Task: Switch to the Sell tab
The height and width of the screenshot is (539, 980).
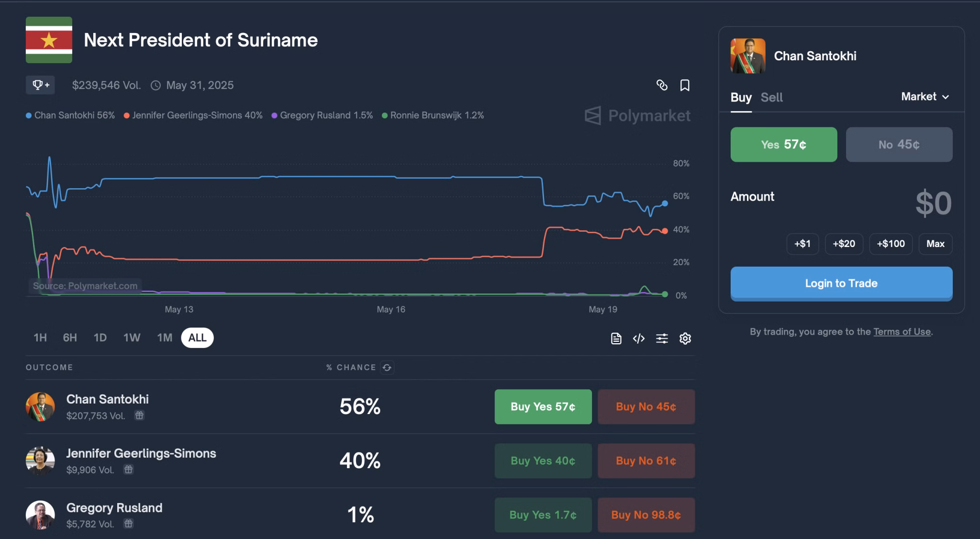Action: coord(771,97)
